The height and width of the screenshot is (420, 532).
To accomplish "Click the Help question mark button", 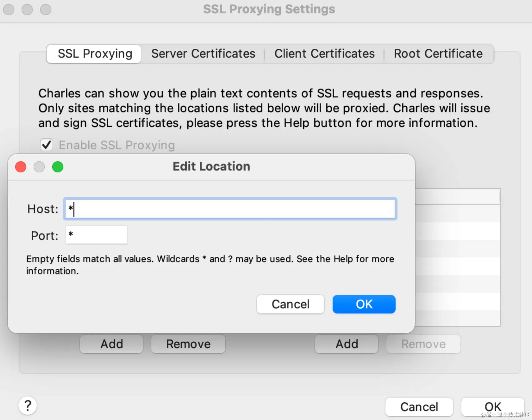I will click(28, 406).
